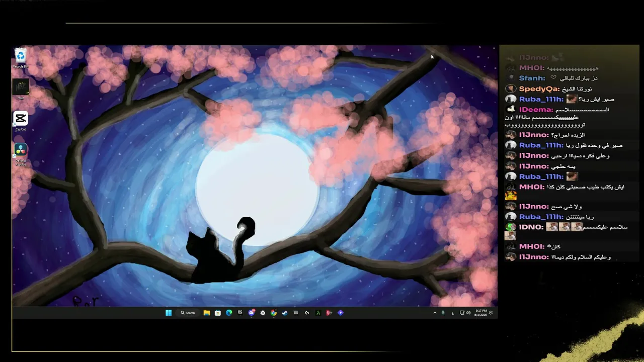
Task: Open Steam from the taskbar
Action: 284,313
